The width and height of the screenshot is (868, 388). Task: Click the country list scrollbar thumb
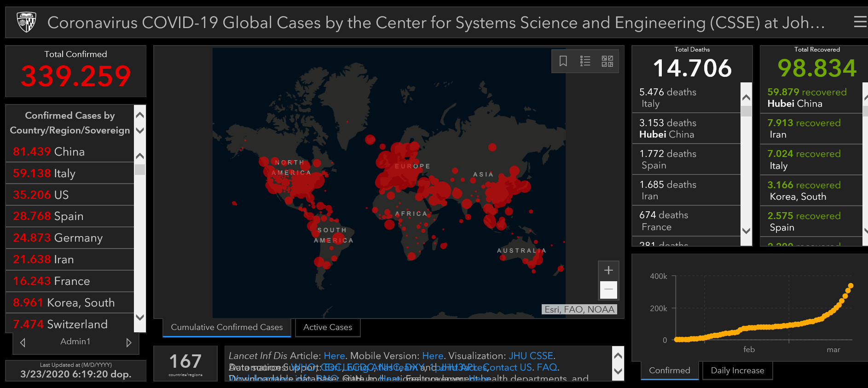140,170
